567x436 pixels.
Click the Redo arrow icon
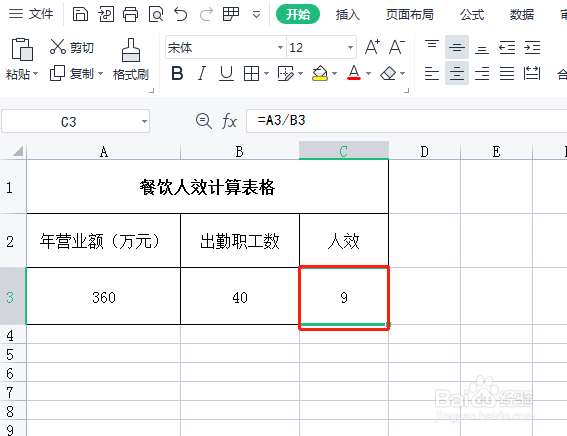coord(206,14)
